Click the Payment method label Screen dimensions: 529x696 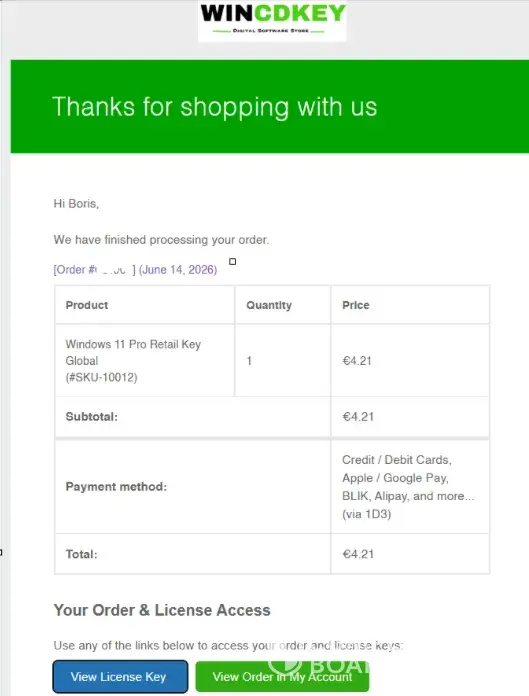click(116, 486)
